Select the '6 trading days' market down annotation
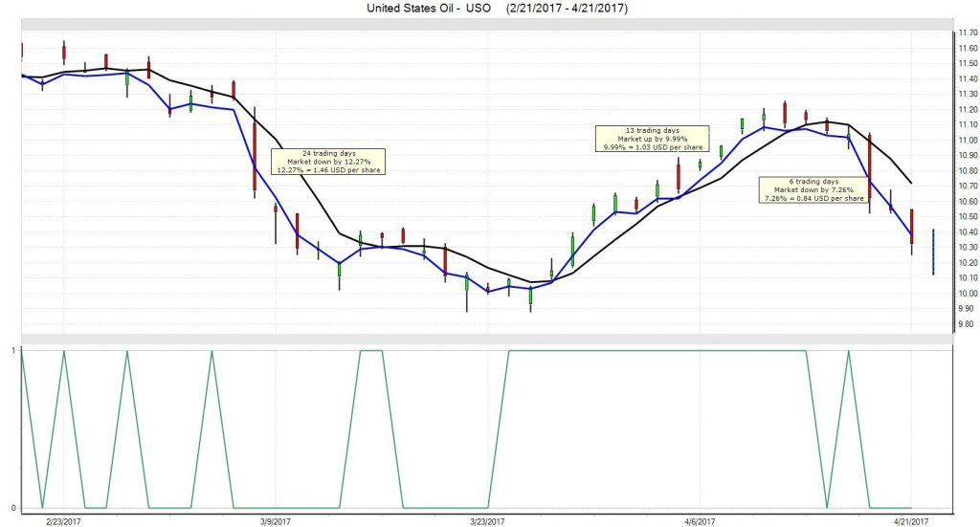The image size is (980, 527). point(813,189)
